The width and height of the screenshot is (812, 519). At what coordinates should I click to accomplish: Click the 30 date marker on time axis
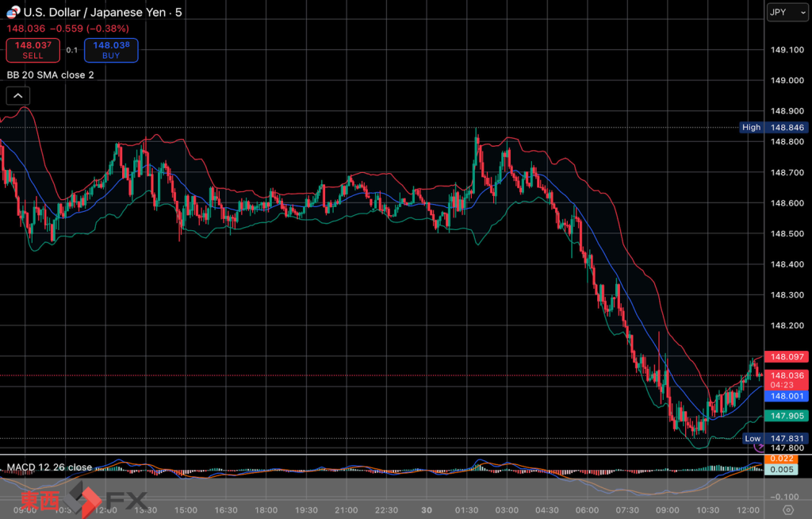[426, 509]
